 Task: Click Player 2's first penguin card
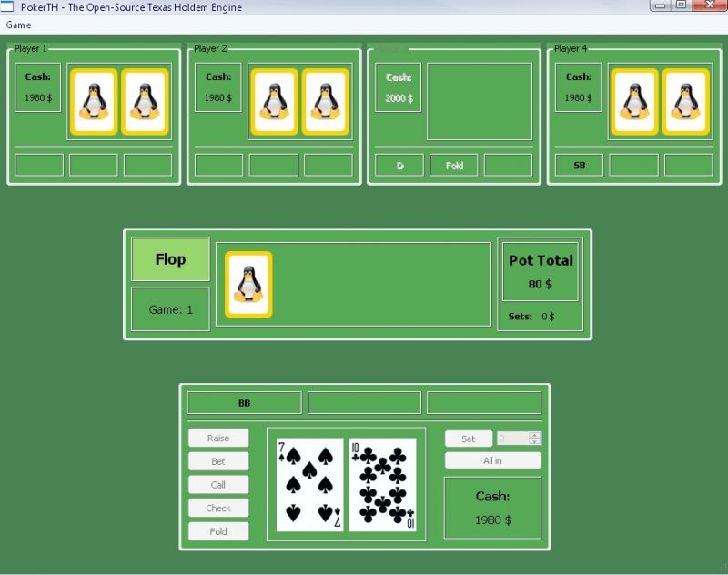[275, 101]
